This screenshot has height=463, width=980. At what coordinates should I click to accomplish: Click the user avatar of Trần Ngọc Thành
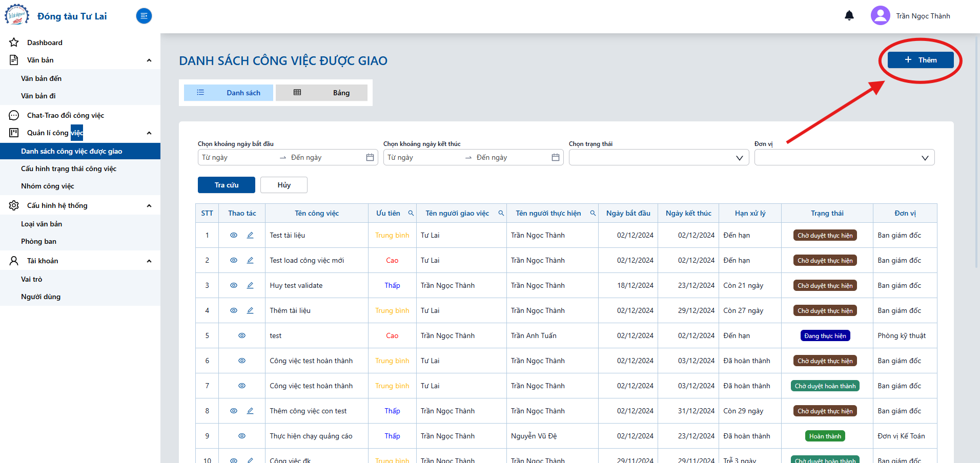click(881, 15)
